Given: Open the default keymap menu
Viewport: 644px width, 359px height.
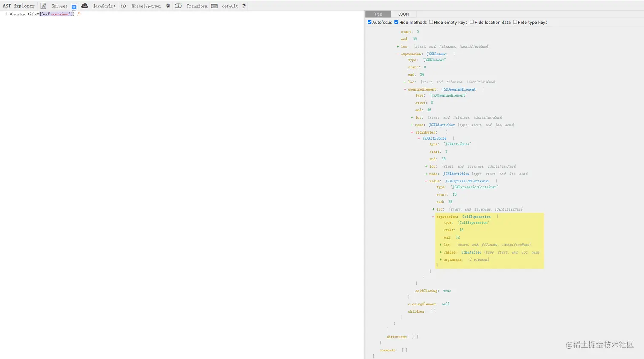Looking at the screenshot, I should [230, 6].
